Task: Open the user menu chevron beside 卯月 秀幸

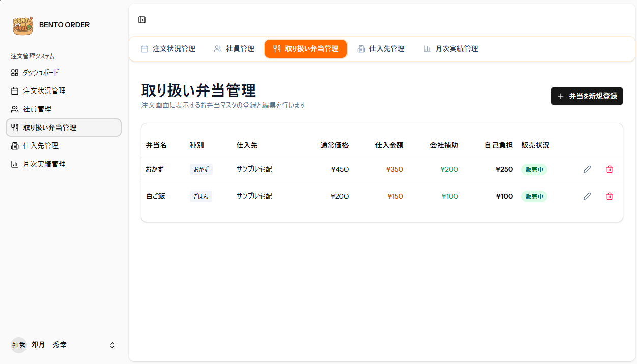Action: [x=112, y=345]
